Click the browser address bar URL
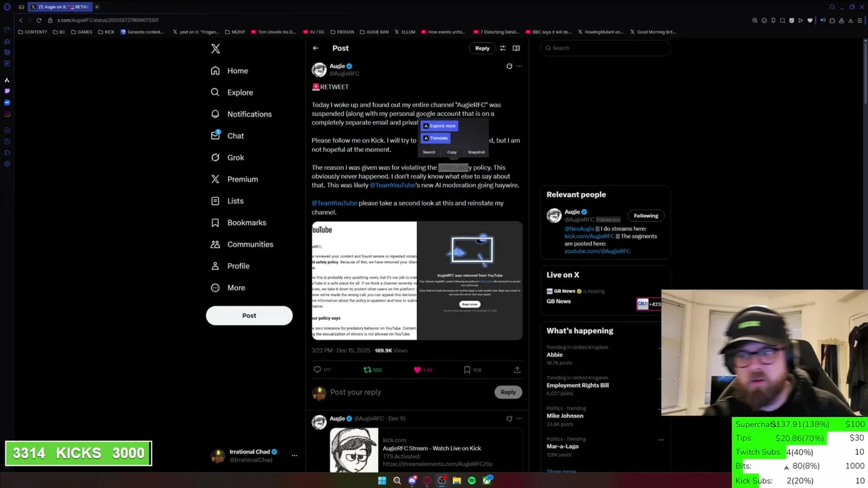868x488 pixels. 108,20
